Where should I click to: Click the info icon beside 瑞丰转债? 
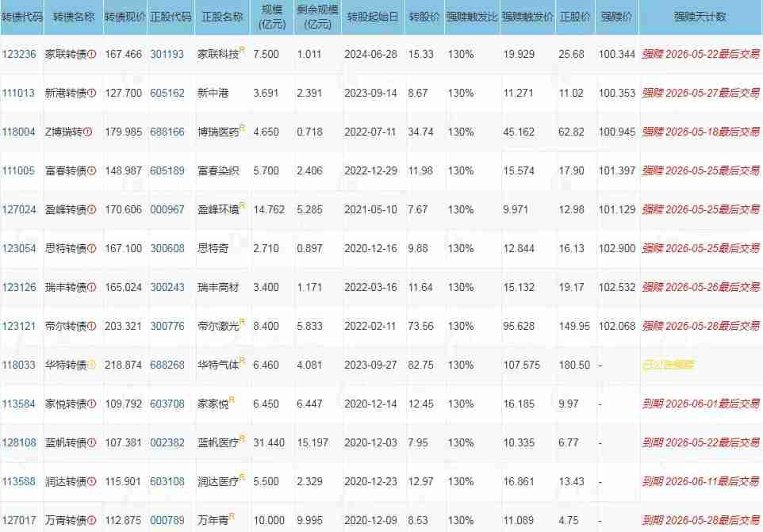[92, 287]
